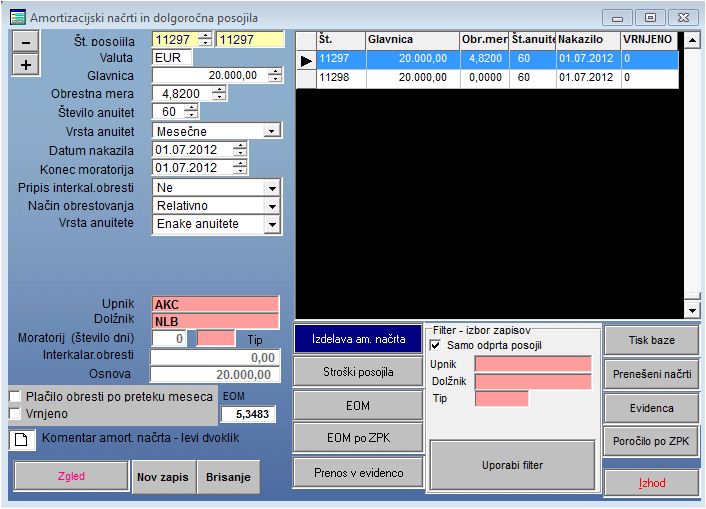
Task: Open the Način obrestovanja dropdown
Action: click(271, 206)
